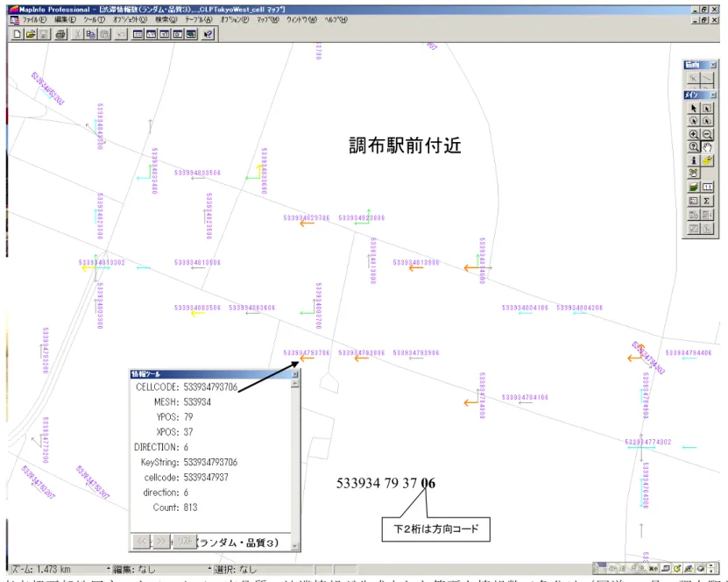Click the リスト button in Info tool

pos(184,541)
